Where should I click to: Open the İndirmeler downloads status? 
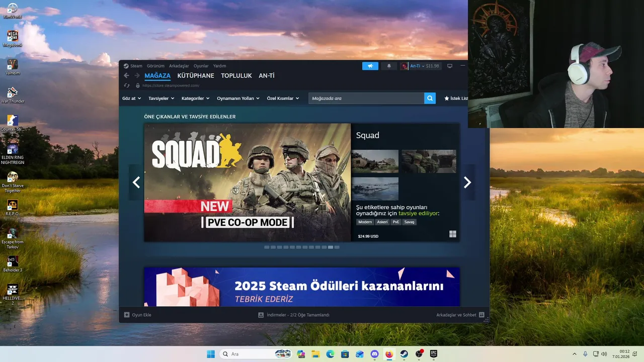tap(294, 315)
